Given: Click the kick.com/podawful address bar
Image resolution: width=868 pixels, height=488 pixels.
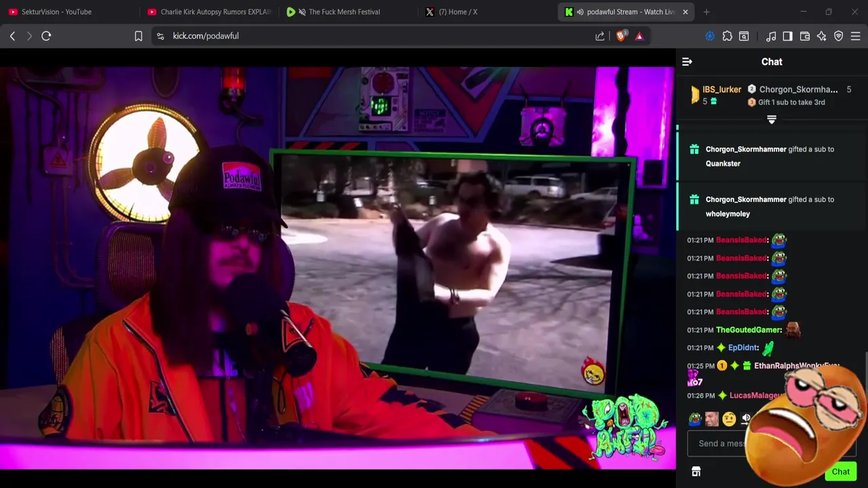Looking at the screenshot, I should 205,36.
